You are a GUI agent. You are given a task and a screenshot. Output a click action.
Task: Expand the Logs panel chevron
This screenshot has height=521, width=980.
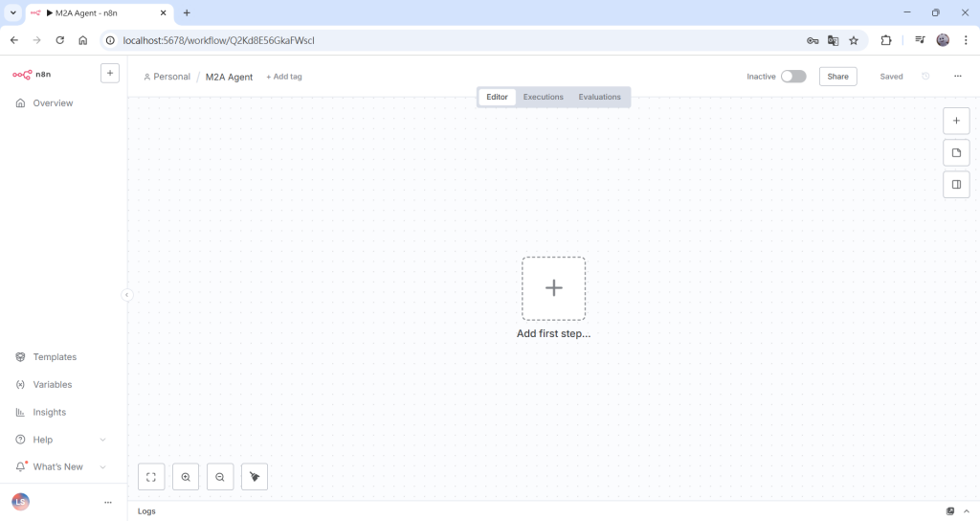(967, 511)
